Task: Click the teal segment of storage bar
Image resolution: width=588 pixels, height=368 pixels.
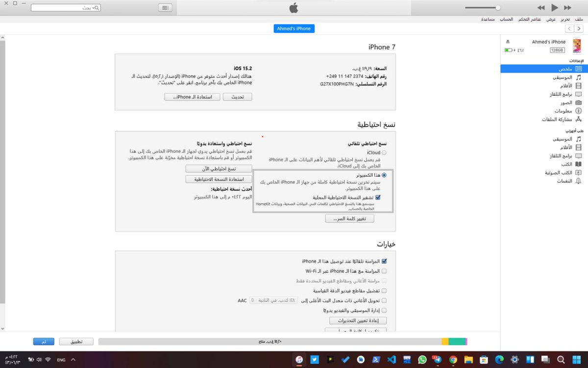Action: coord(457,342)
